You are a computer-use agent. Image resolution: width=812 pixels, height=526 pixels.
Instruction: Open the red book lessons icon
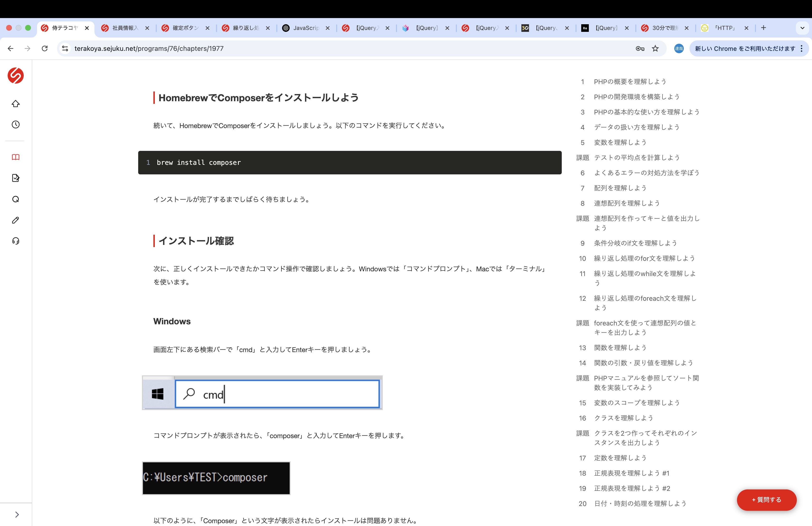click(16, 157)
